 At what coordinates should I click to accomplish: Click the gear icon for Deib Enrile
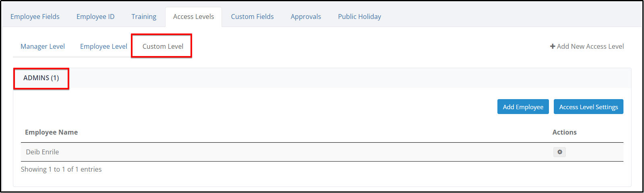(559, 152)
